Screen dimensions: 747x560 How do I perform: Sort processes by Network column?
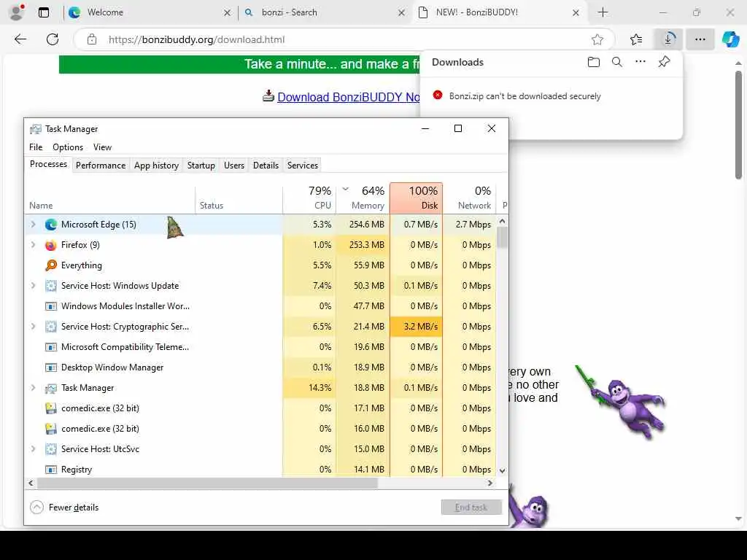coord(470,198)
